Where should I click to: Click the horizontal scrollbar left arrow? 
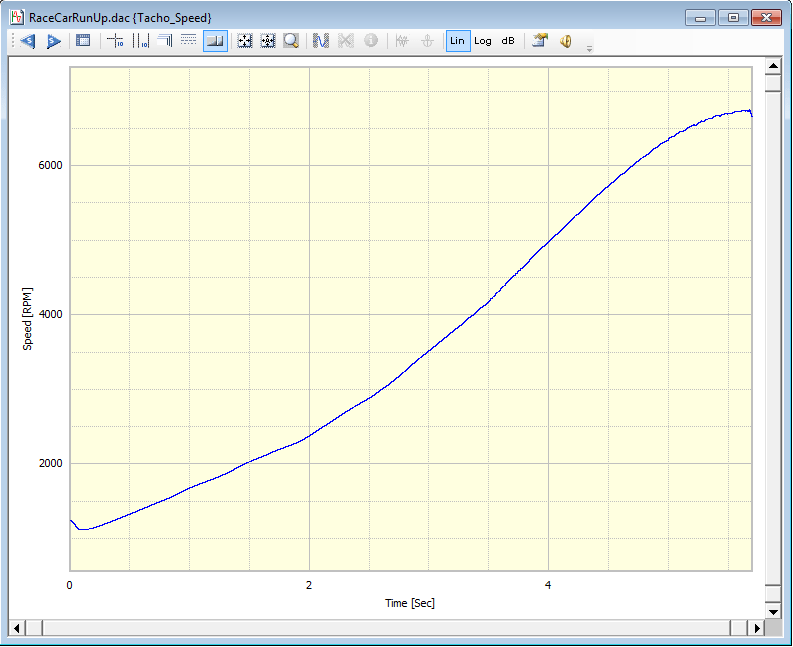[x=17, y=628]
